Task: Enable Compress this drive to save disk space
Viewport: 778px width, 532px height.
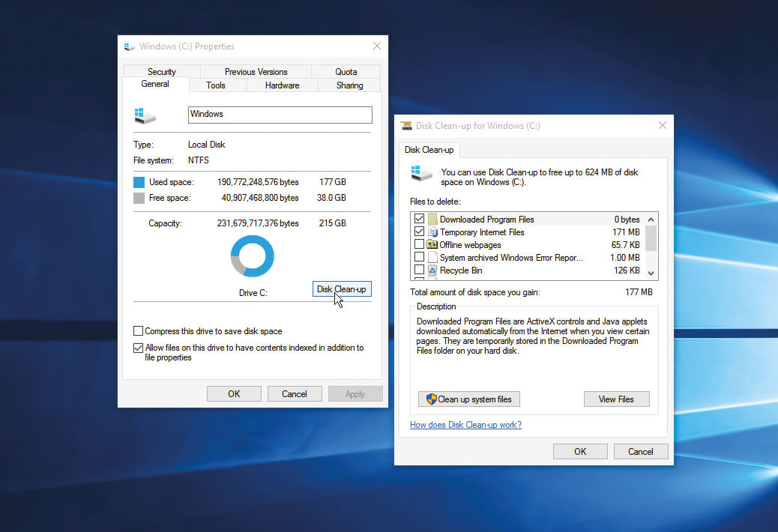Action: click(138, 331)
